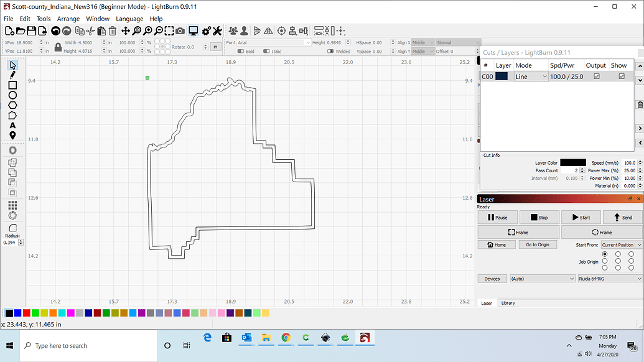Activate the Text creation tool
Image resolution: width=644 pixels, height=362 pixels.
[x=12, y=126]
